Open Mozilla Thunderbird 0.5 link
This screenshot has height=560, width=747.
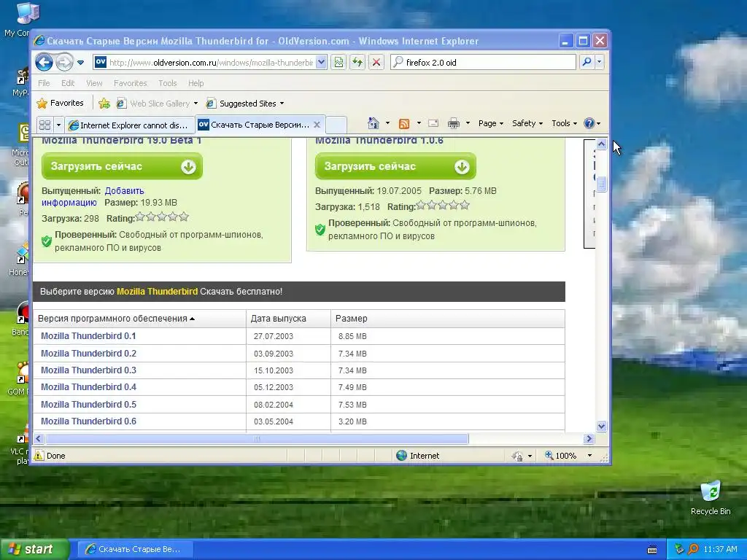point(88,405)
